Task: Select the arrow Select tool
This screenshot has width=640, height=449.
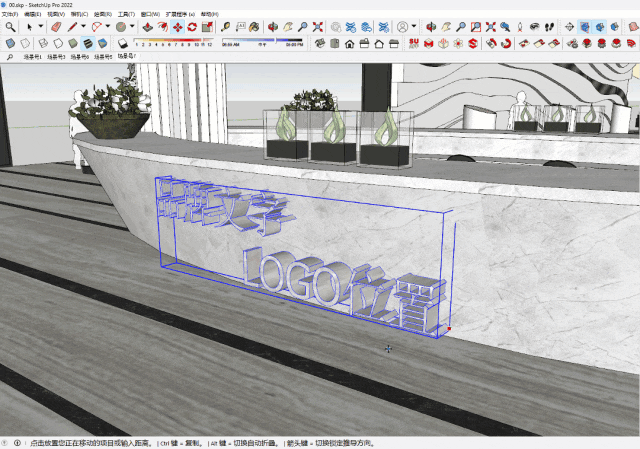Action: 29,27
